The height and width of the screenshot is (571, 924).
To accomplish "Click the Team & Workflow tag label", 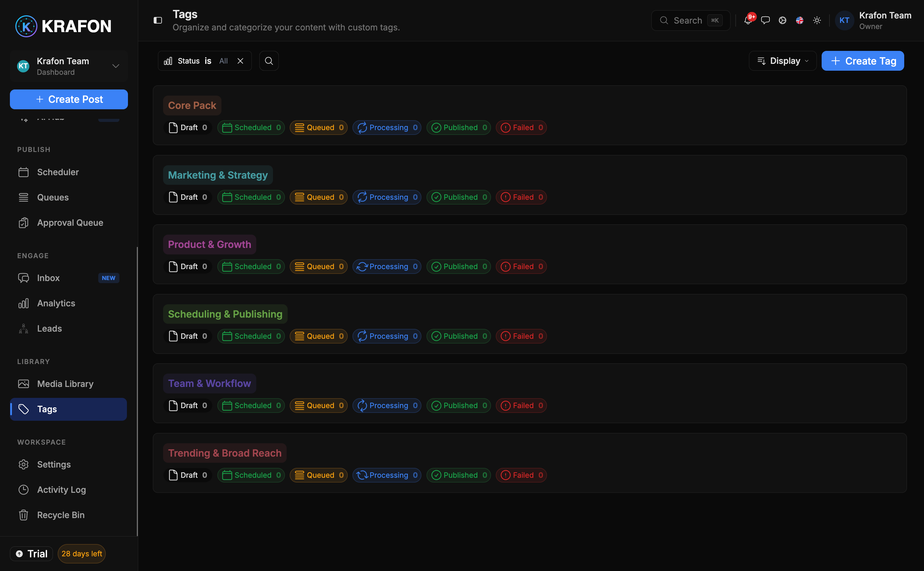I will [x=210, y=383].
